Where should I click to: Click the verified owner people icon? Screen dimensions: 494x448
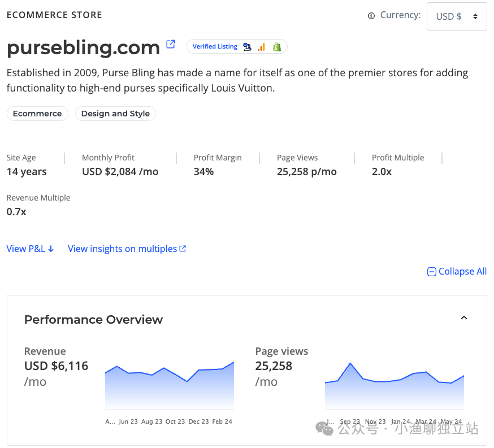click(248, 47)
